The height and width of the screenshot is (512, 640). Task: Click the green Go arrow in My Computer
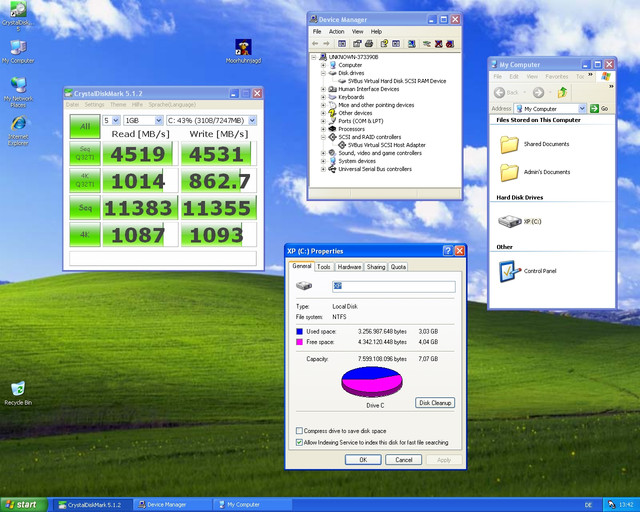[594, 109]
